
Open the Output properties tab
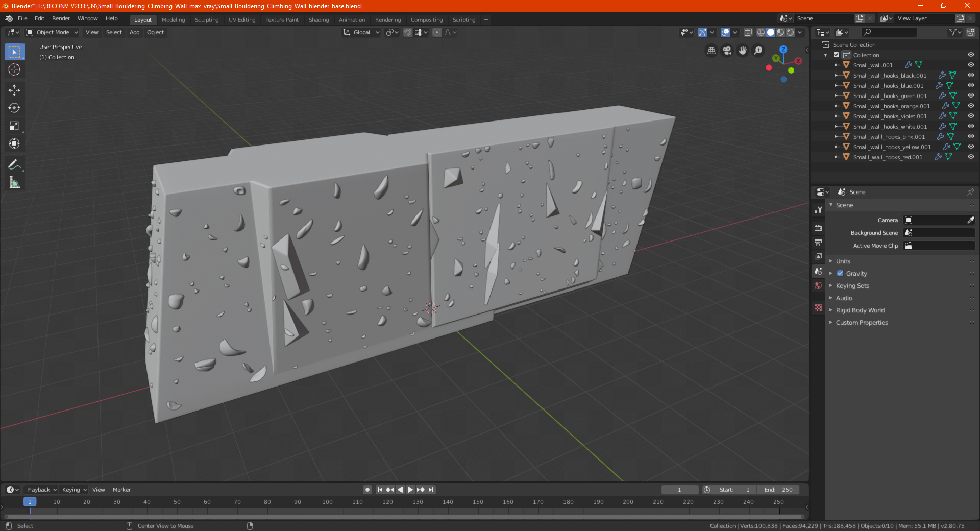click(818, 242)
